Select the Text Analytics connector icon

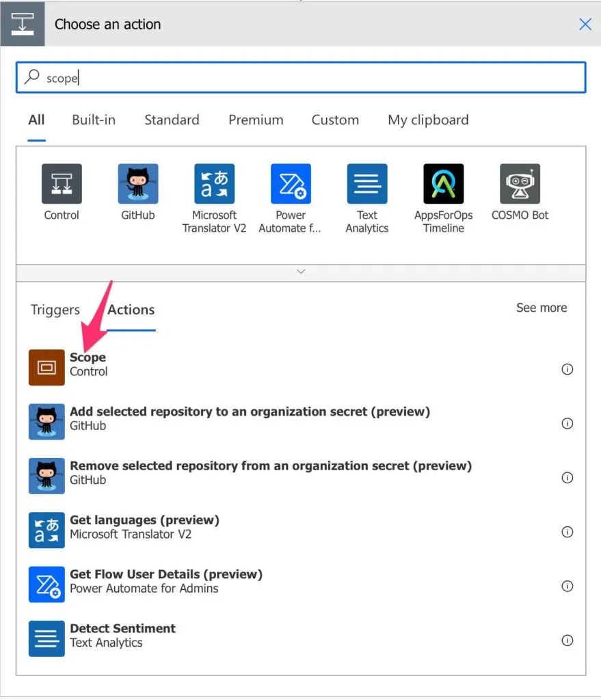(x=367, y=184)
